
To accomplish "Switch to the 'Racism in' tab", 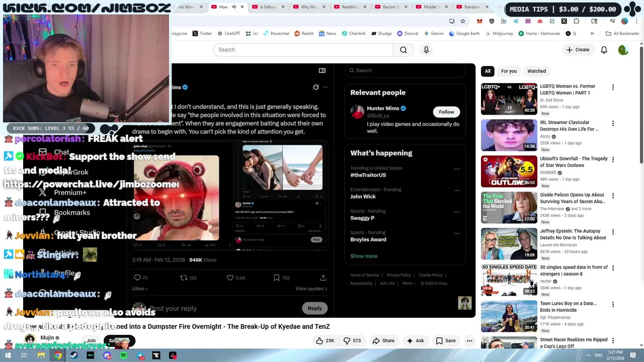I will (391, 7).
